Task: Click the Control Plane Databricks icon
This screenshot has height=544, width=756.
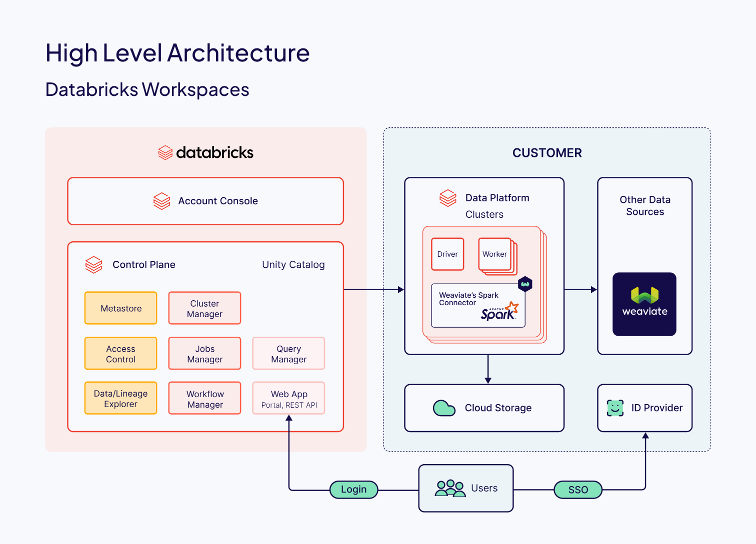Action: click(94, 265)
